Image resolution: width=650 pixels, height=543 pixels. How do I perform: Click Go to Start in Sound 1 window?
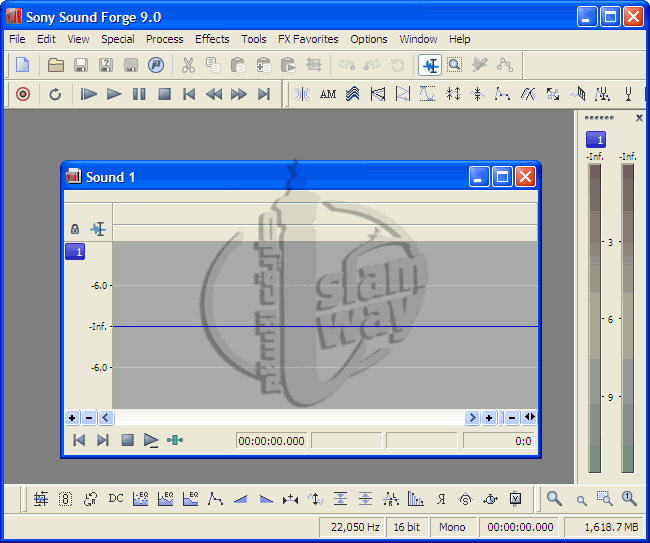pyautogui.click(x=79, y=440)
